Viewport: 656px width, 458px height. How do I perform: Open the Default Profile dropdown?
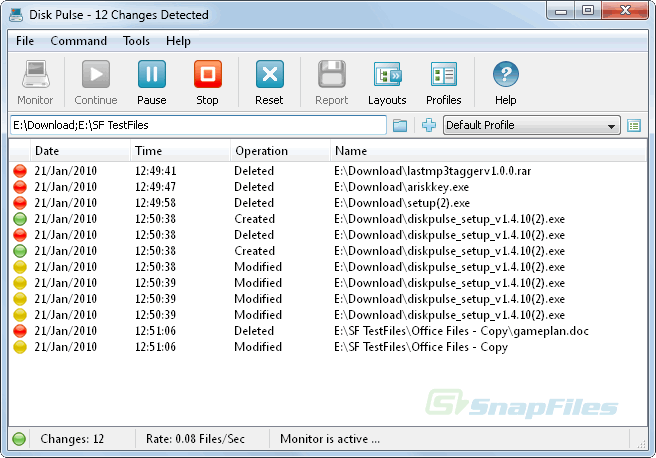pyautogui.click(x=531, y=125)
